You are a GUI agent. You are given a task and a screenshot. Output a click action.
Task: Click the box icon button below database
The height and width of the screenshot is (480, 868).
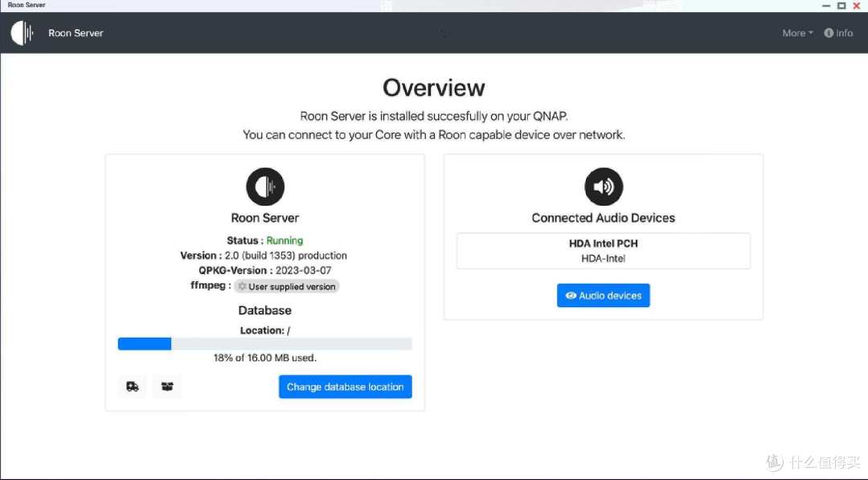tap(167, 387)
